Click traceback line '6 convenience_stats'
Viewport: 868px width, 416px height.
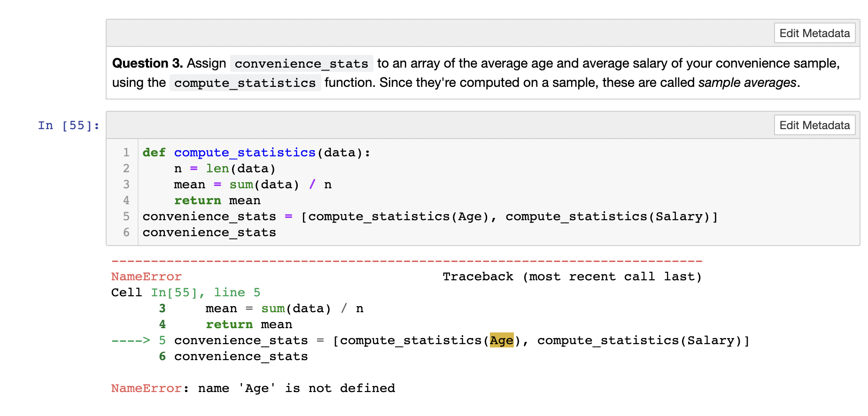pyautogui.click(x=233, y=356)
